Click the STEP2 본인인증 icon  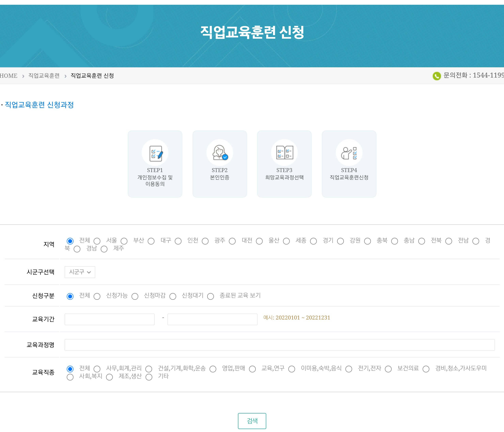tap(219, 152)
